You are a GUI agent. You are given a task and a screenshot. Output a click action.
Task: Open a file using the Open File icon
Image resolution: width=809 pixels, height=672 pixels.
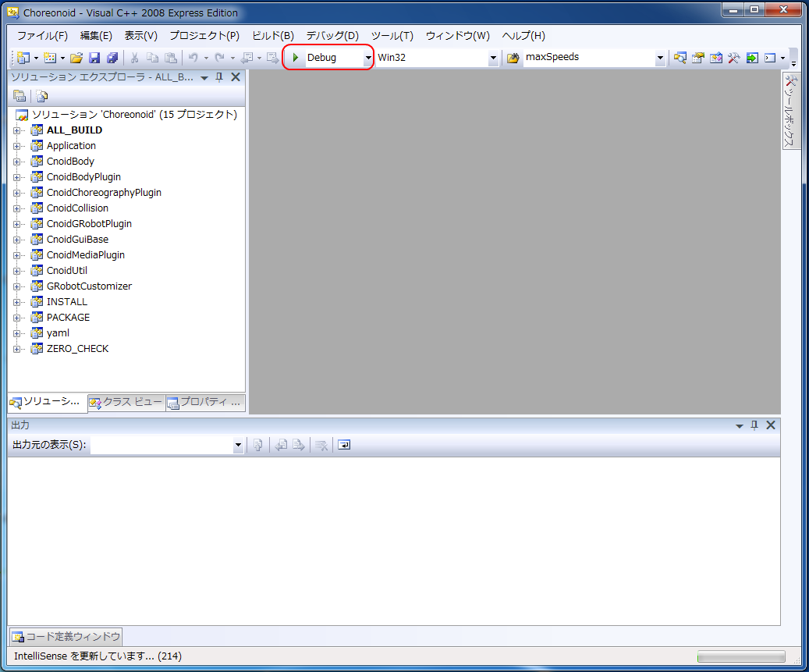click(76, 57)
